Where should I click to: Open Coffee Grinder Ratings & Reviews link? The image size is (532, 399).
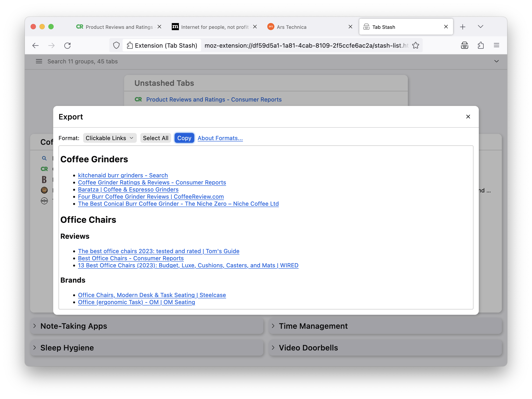152,183
